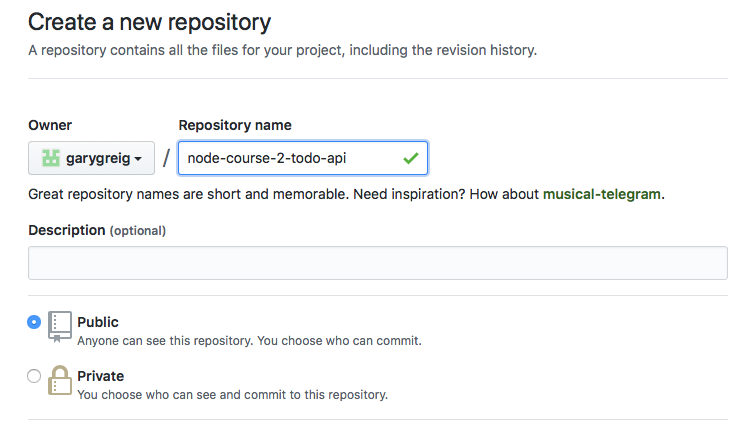Image resolution: width=753 pixels, height=430 pixels.
Task: Click the Description (optional) label
Action: click(97, 230)
